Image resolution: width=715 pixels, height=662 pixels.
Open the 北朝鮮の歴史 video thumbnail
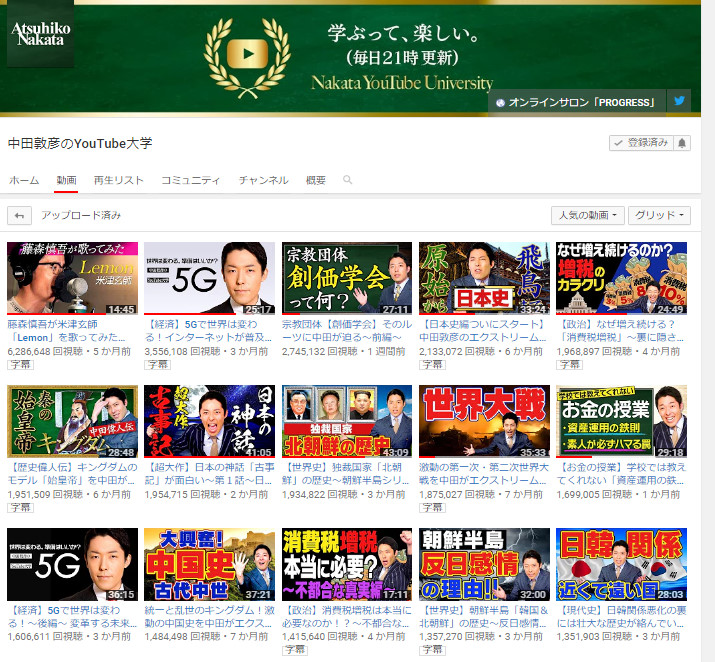pos(347,421)
